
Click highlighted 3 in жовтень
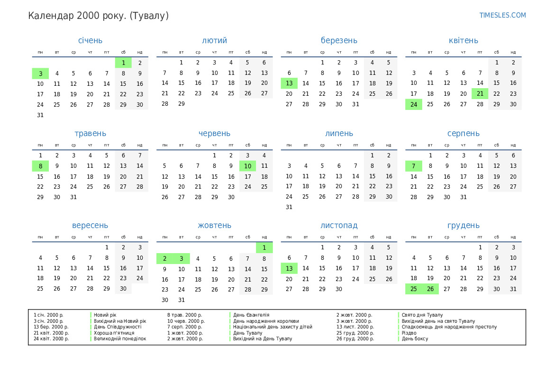click(181, 258)
